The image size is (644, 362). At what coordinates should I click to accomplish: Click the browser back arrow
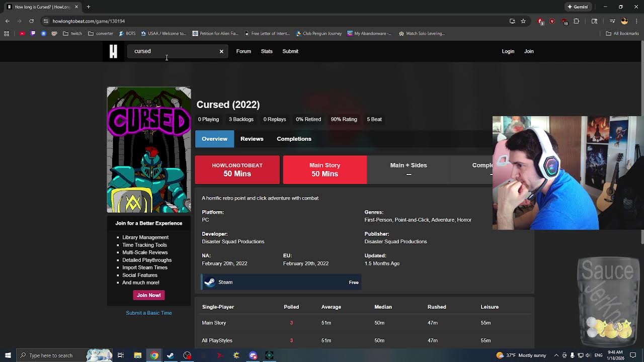point(8,21)
